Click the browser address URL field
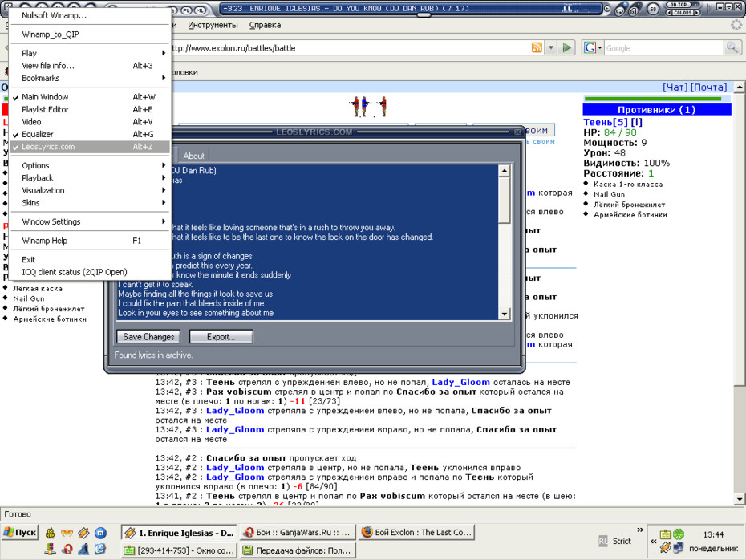 point(350,48)
